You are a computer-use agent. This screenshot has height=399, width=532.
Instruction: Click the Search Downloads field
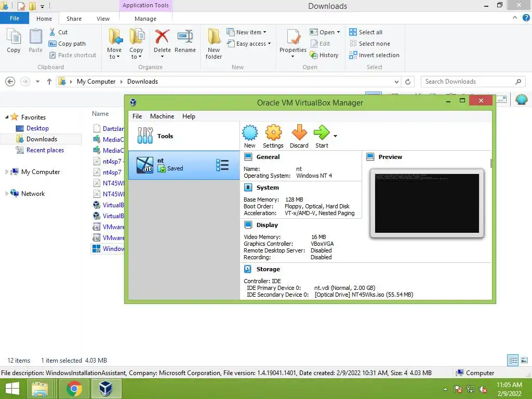[473, 82]
